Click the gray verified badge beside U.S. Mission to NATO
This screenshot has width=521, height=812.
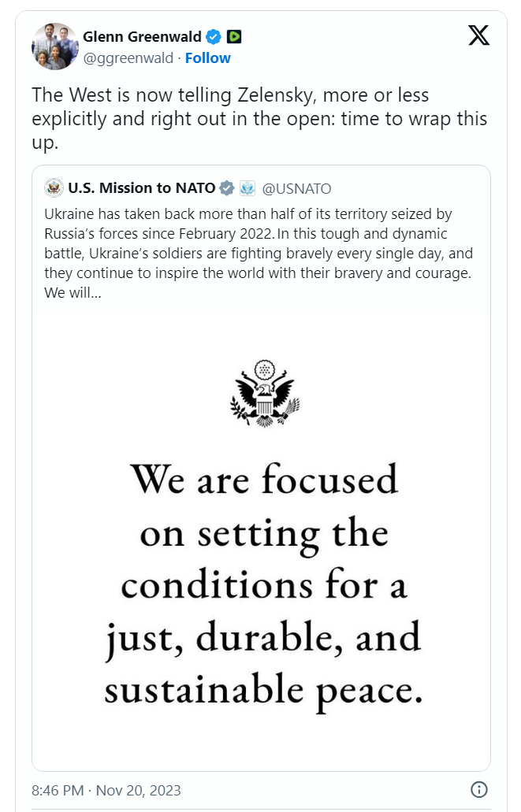click(226, 188)
